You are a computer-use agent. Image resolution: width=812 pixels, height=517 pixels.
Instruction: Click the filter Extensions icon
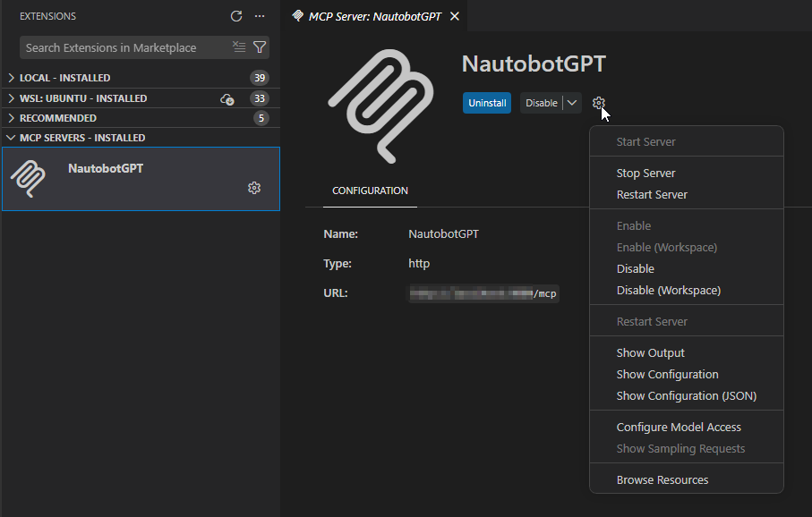260,46
